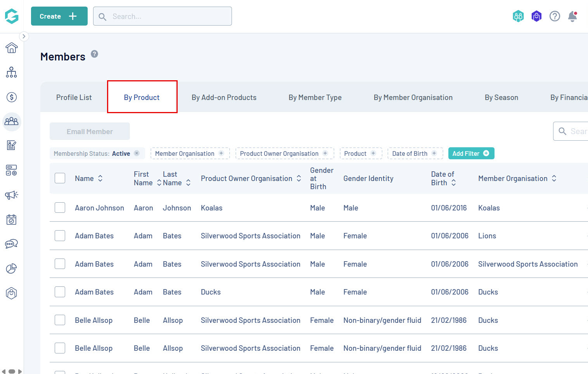The image size is (588, 374).
Task: Open the help question mark in header
Action: click(555, 16)
